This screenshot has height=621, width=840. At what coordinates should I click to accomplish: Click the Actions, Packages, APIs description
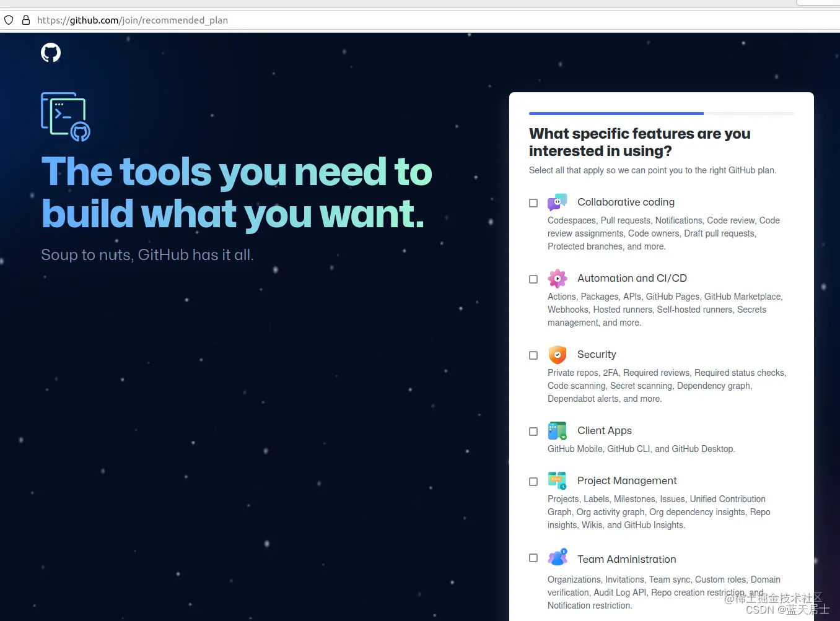tap(665, 310)
